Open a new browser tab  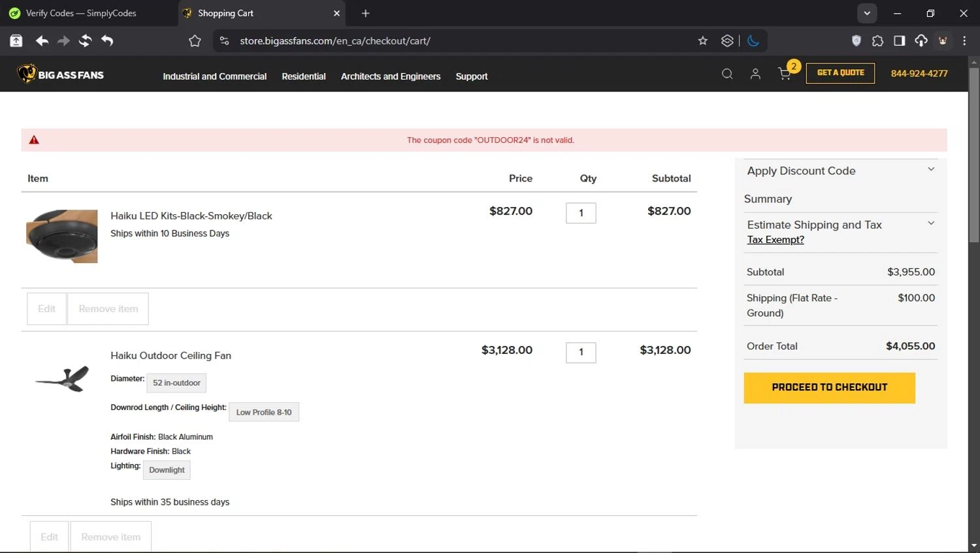(365, 13)
